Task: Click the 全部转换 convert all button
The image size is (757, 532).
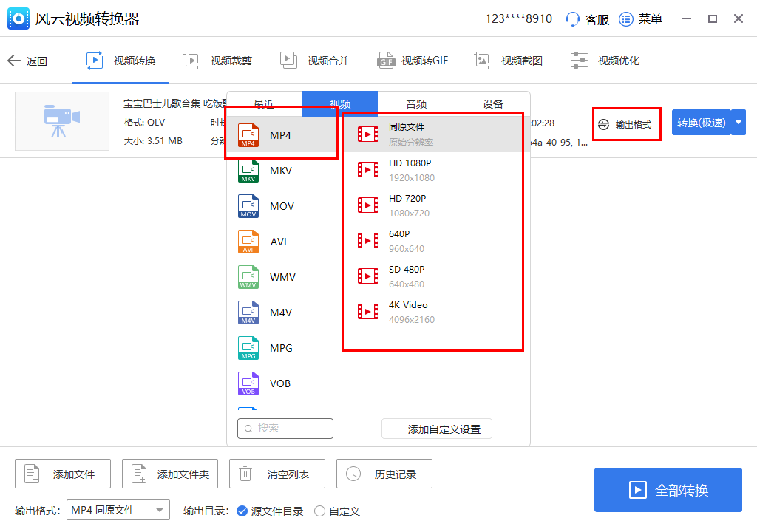Action: pyautogui.click(x=668, y=490)
